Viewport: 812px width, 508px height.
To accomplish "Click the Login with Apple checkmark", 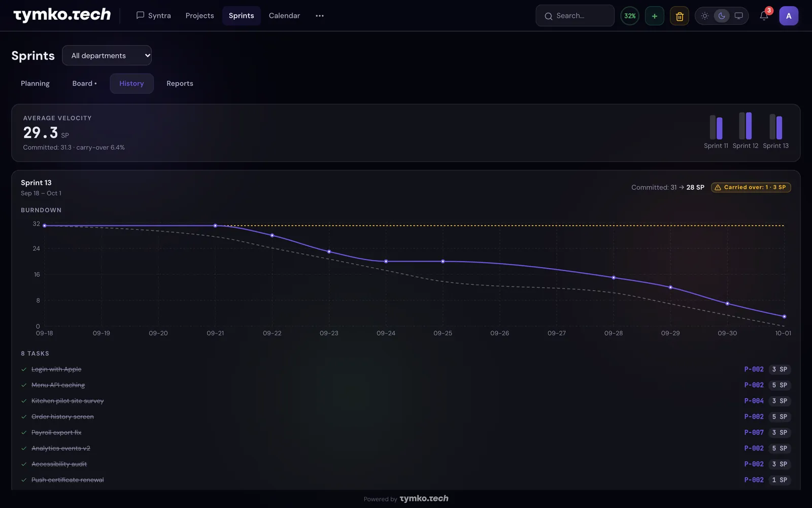I will (24, 369).
